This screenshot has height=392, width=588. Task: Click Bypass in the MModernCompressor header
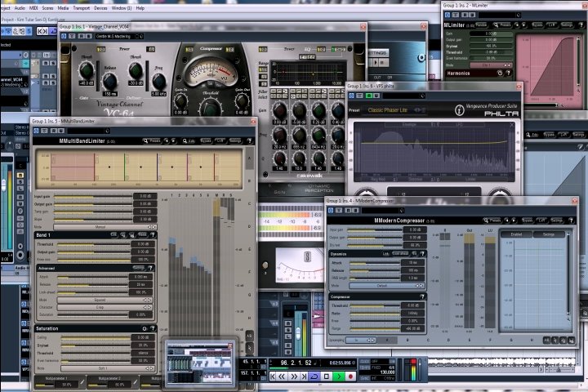point(528,220)
